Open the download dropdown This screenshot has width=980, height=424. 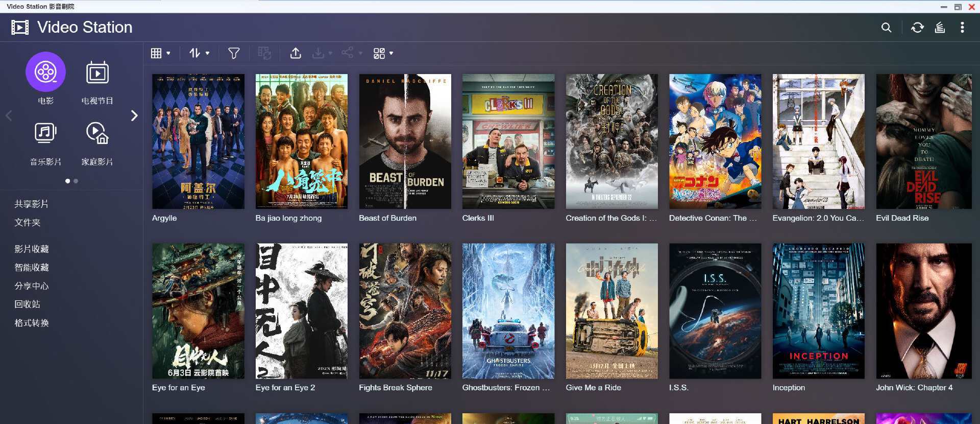point(323,53)
